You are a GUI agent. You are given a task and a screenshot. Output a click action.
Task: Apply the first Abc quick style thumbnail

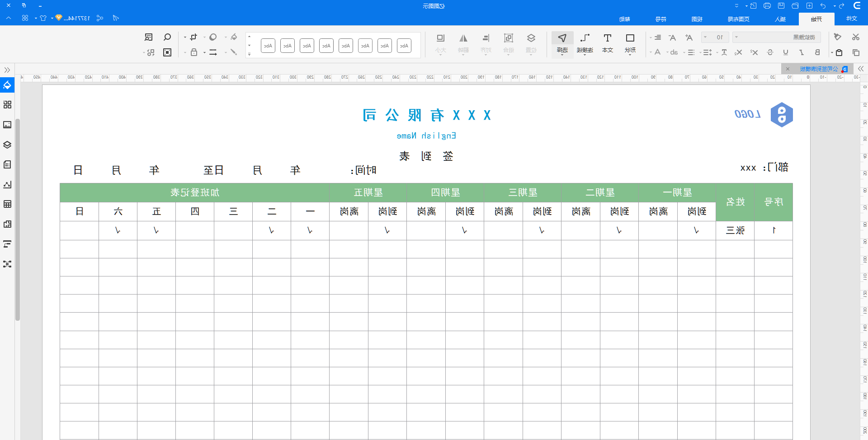coord(404,46)
